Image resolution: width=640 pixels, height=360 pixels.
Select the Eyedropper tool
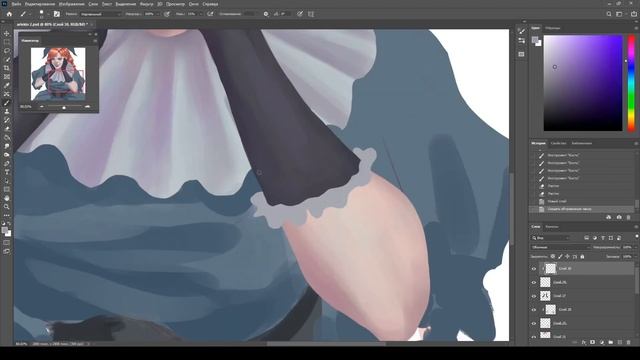tap(7, 85)
